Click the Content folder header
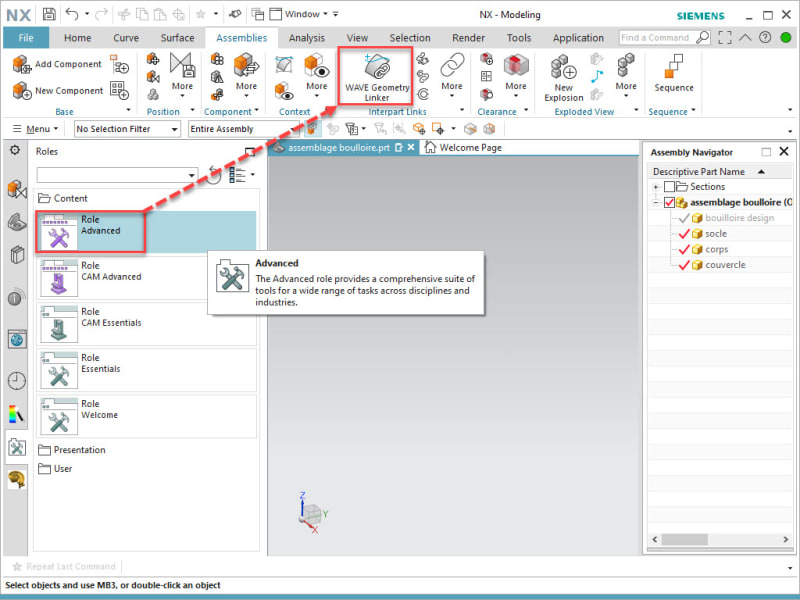The height and width of the screenshot is (600, 800). 63,198
